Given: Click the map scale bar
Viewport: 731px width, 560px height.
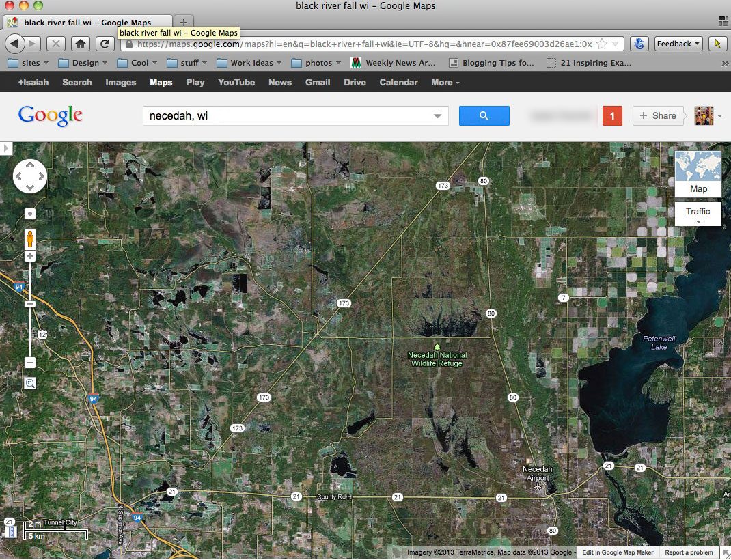Looking at the screenshot, I should point(55,530).
